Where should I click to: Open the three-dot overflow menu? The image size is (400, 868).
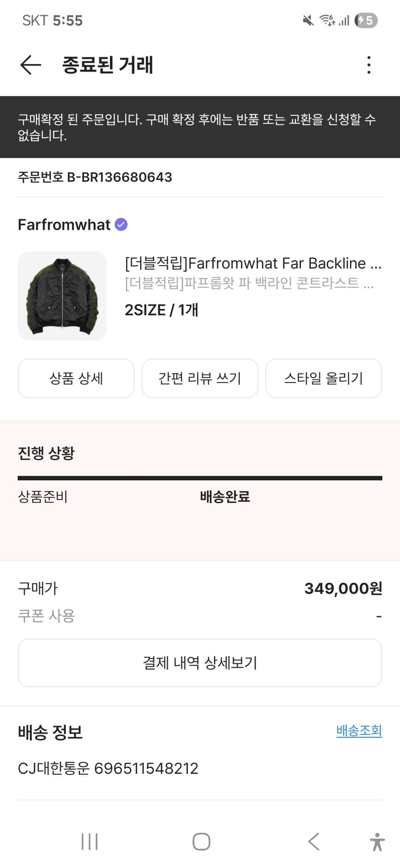point(368,65)
